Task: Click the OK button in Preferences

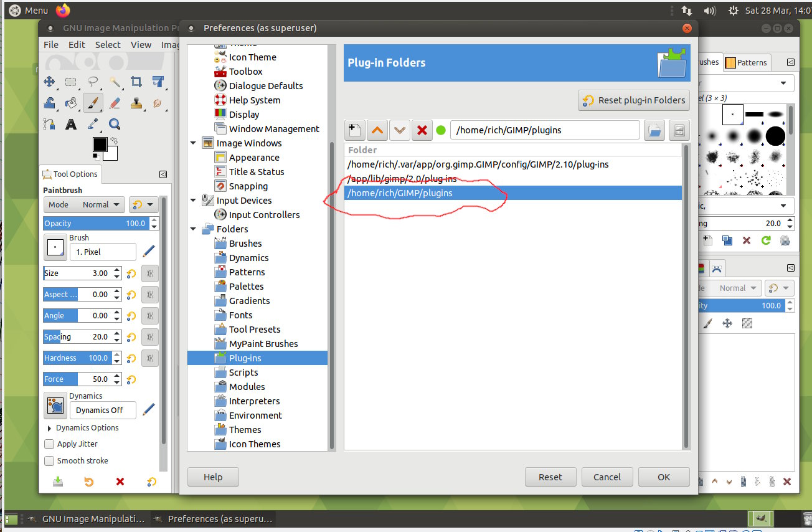Action: coord(664,477)
